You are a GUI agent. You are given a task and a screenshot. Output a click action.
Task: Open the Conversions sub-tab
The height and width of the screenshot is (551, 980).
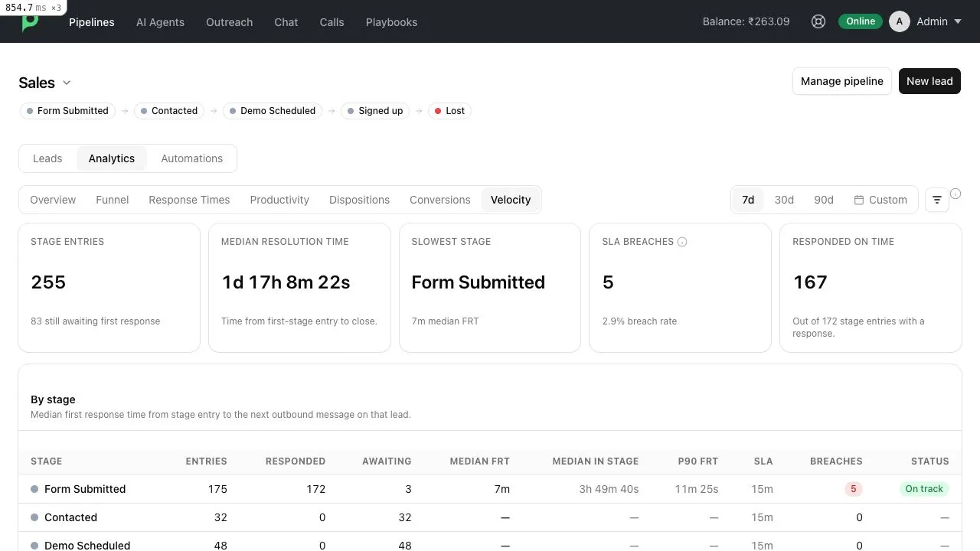(440, 200)
